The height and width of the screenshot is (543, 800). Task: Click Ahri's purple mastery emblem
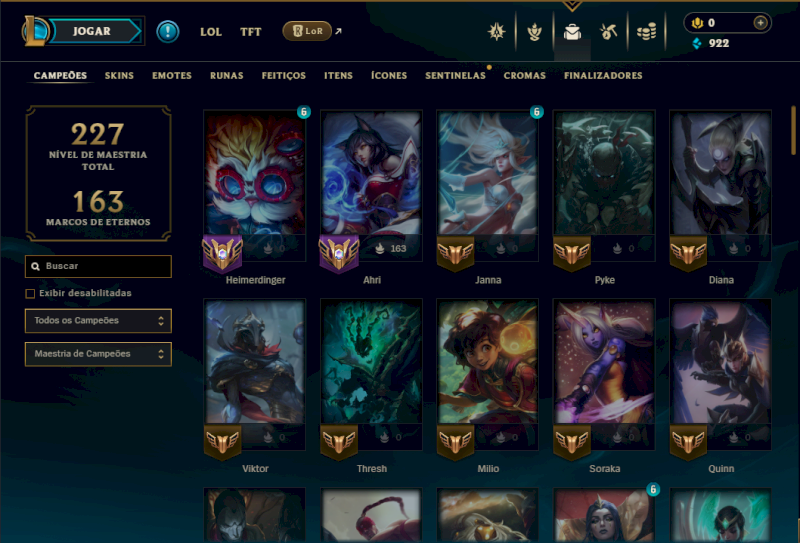tap(339, 253)
